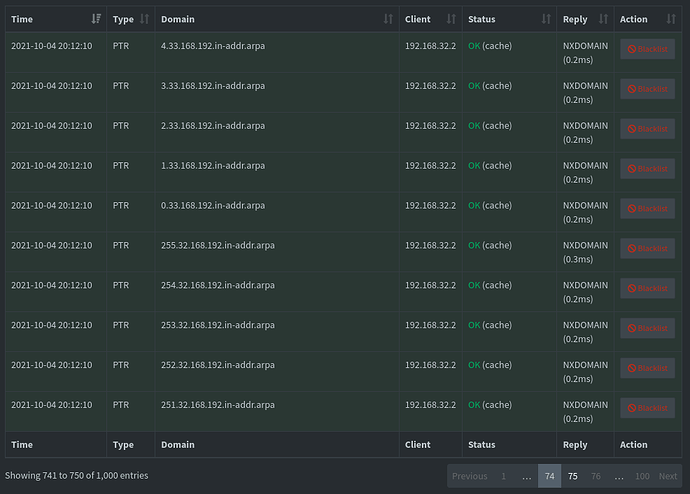Open page 75 of results

click(573, 476)
